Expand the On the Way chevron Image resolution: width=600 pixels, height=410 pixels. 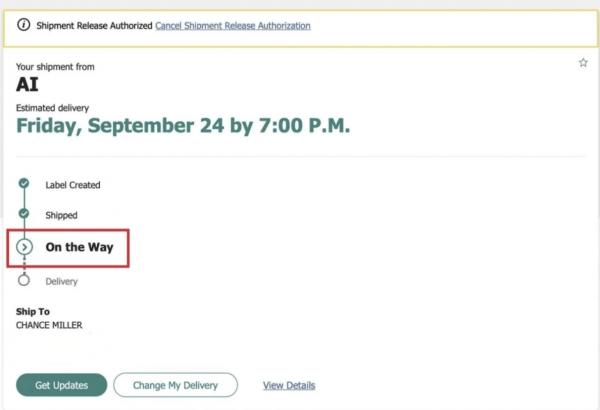(25, 246)
